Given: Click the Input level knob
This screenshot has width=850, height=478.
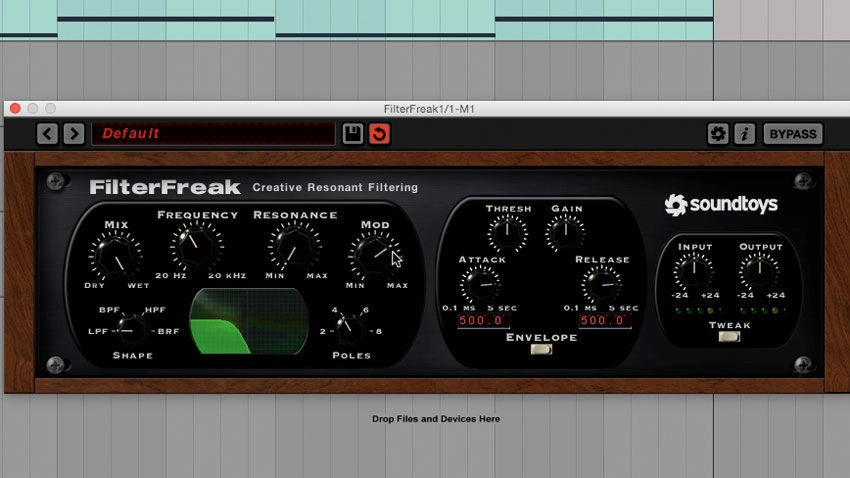Looking at the screenshot, I should coord(694,270).
